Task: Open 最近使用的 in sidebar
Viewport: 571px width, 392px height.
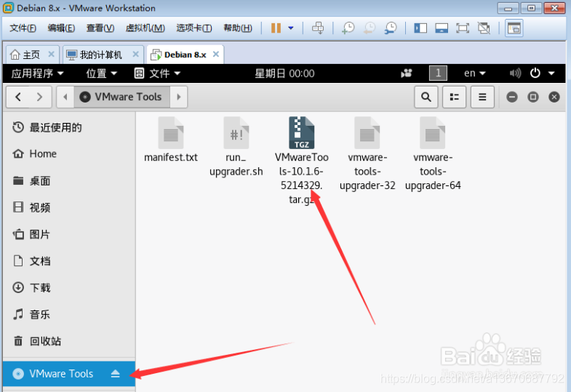Action: point(69,127)
